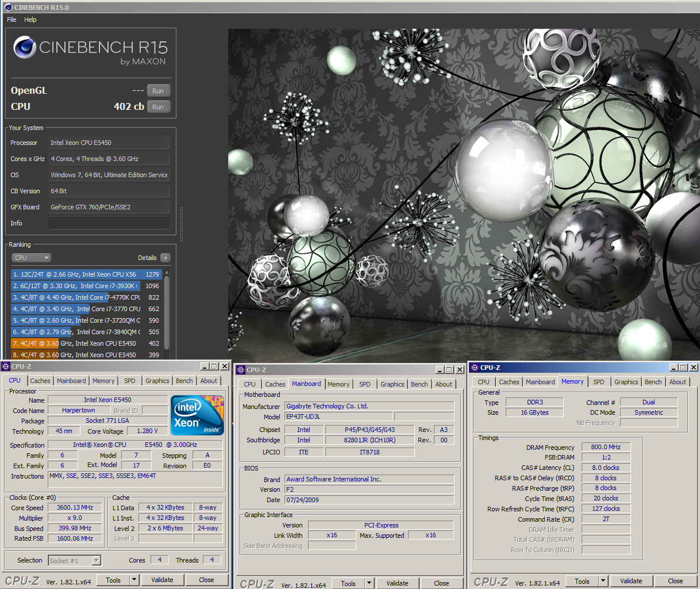Select ranking row Xeon E5450 scoring 402
The width and height of the screenshot is (700, 589).
coord(86,343)
